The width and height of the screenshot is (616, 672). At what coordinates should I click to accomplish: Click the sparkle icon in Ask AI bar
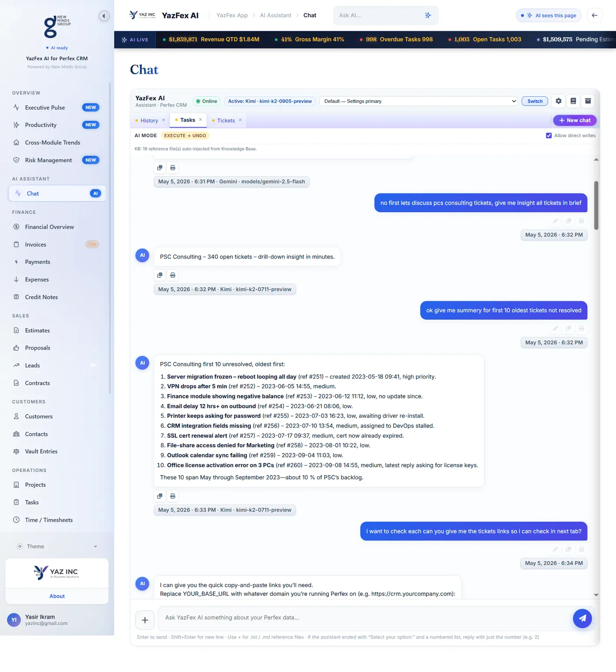coord(428,15)
